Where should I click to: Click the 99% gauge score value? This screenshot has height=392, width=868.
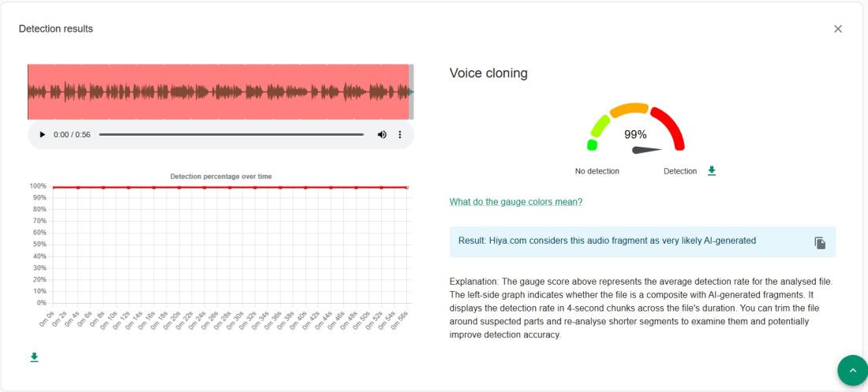pyautogui.click(x=635, y=135)
